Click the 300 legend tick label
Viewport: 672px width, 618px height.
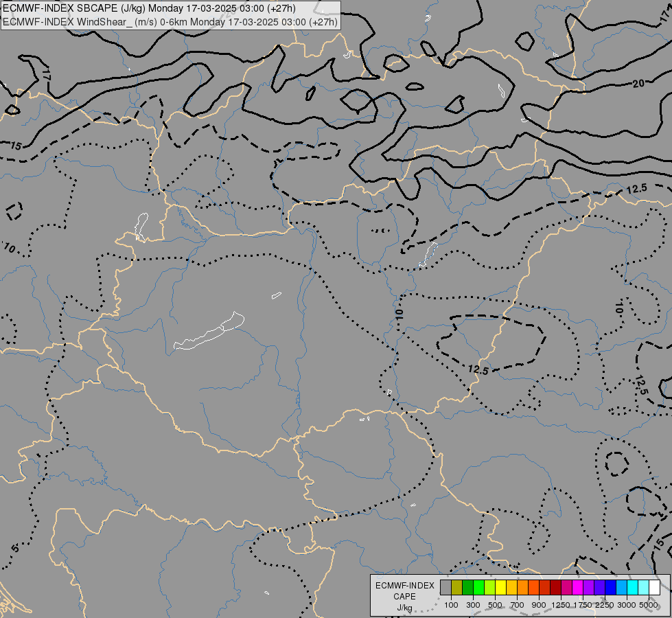click(x=473, y=605)
